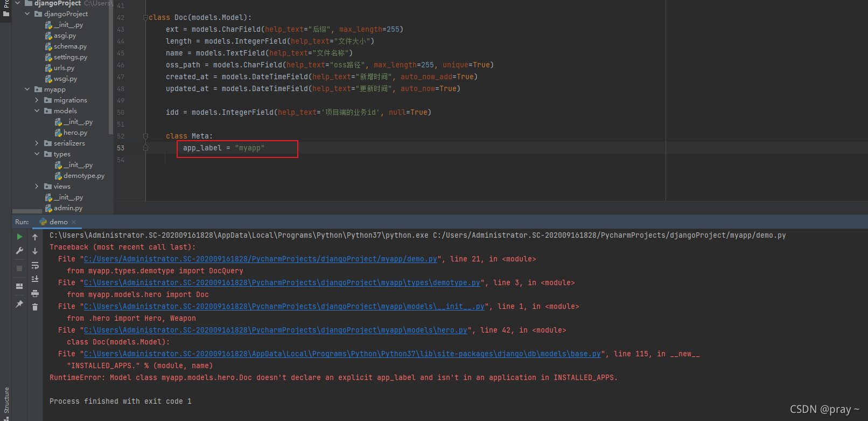
Task: Click line number 53 in the gutter
Action: 121,148
